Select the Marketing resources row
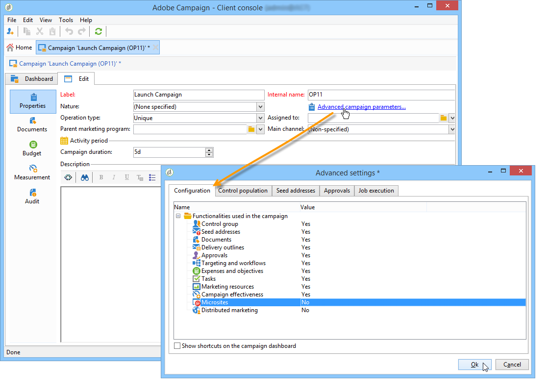547x392 pixels. pyautogui.click(x=349, y=287)
